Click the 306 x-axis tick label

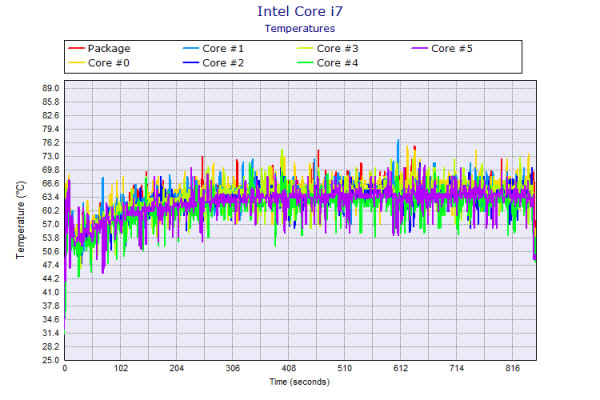tap(233, 368)
